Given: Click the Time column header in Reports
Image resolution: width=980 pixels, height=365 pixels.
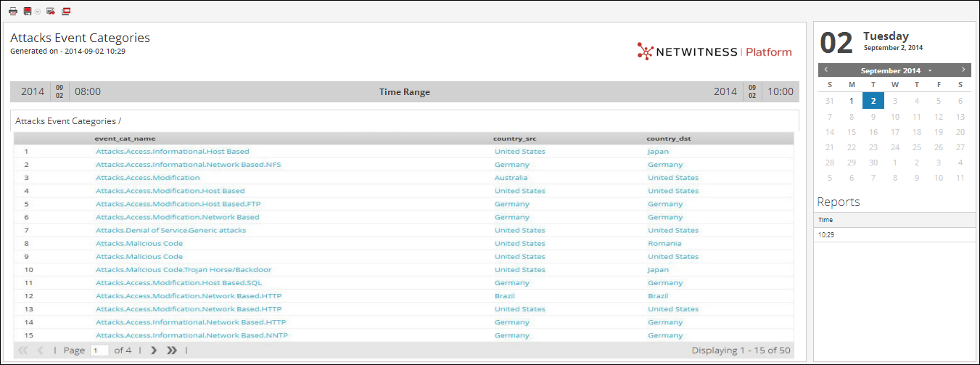Looking at the screenshot, I should tap(894, 220).
